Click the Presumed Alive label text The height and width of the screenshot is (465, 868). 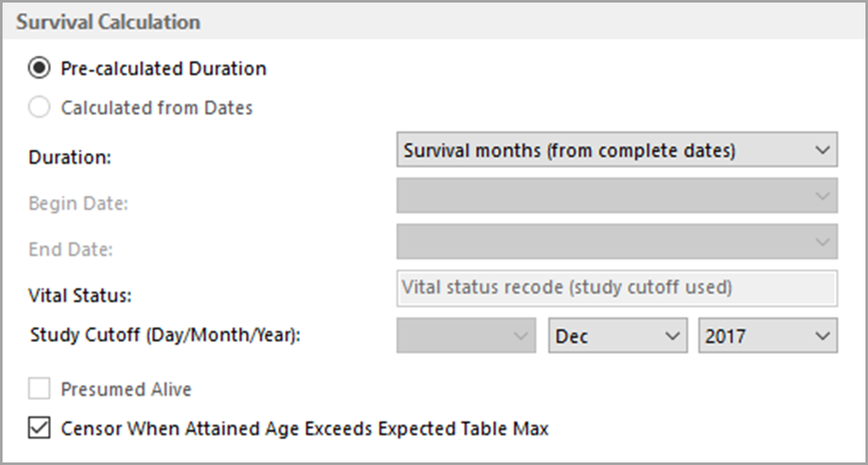click(x=126, y=390)
